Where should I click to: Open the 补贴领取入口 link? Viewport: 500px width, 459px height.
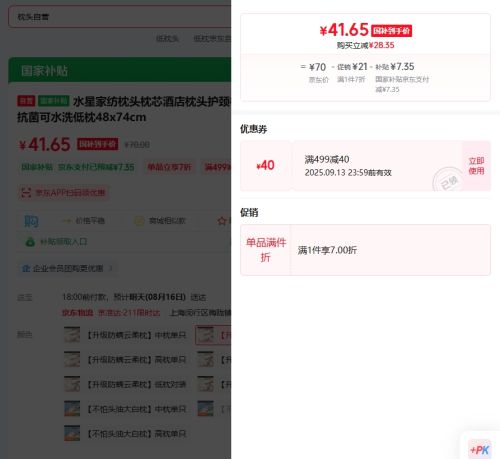[x=63, y=242]
